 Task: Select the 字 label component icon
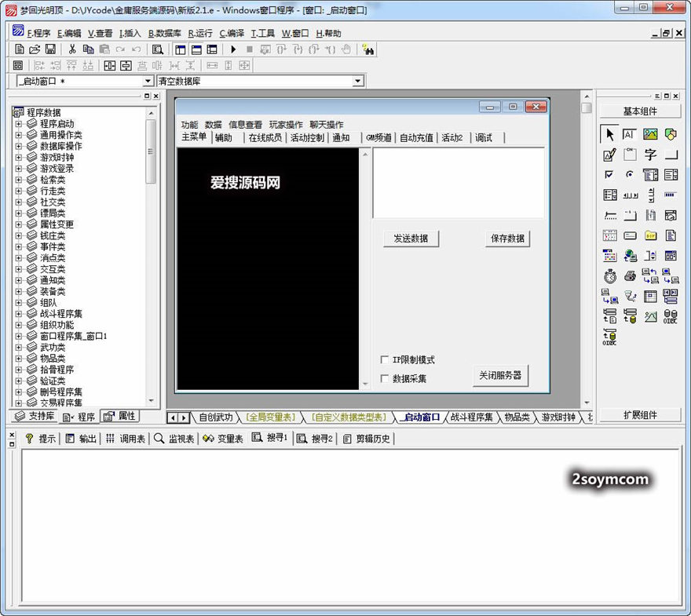(650, 155)
